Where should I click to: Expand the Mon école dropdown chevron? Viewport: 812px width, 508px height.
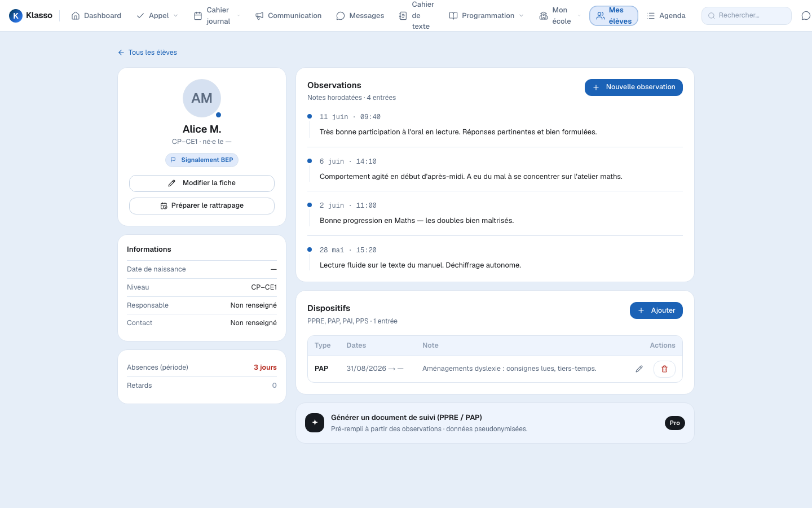pos(579,16)
